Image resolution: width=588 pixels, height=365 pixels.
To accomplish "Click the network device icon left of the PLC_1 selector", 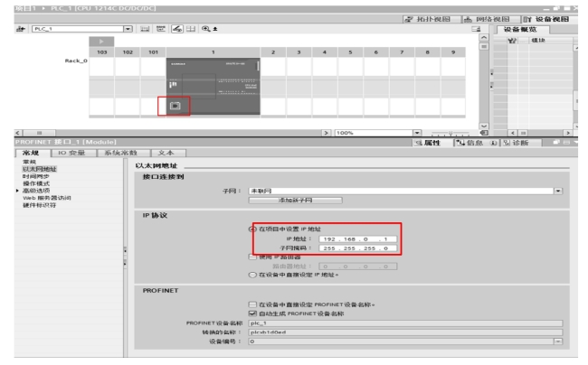I will [21, 29].
